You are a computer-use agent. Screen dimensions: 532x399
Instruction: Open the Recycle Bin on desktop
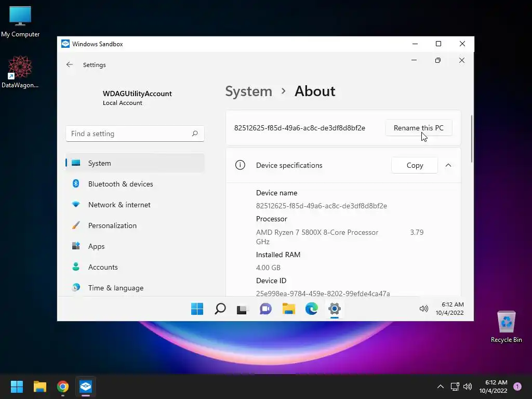(x=506, y=327)
